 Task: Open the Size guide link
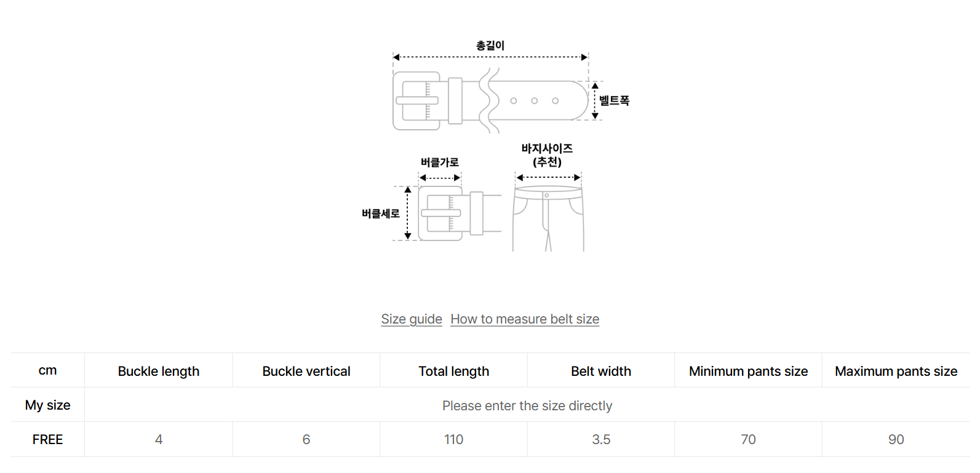tap(411, 319)
